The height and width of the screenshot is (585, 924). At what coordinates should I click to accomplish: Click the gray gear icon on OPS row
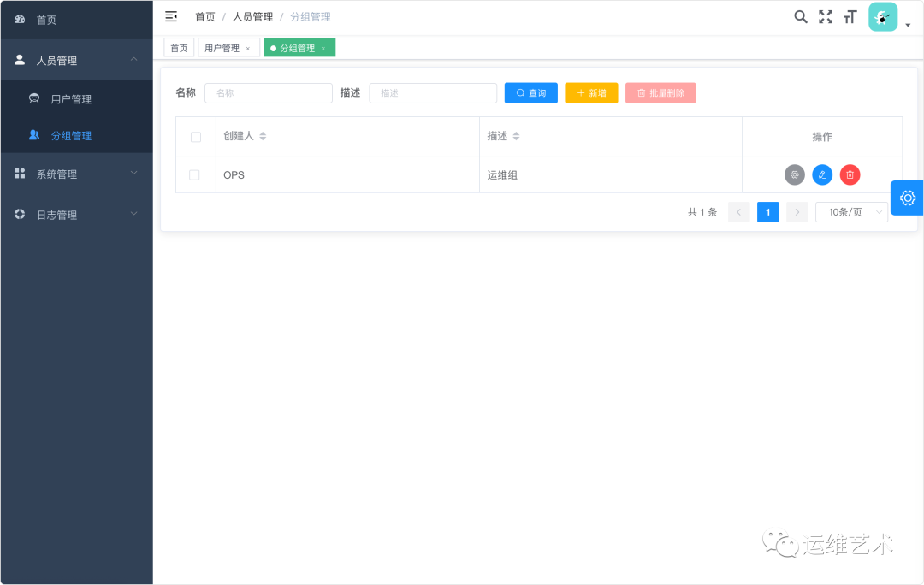pyautogui.click(x=794, y=174)
